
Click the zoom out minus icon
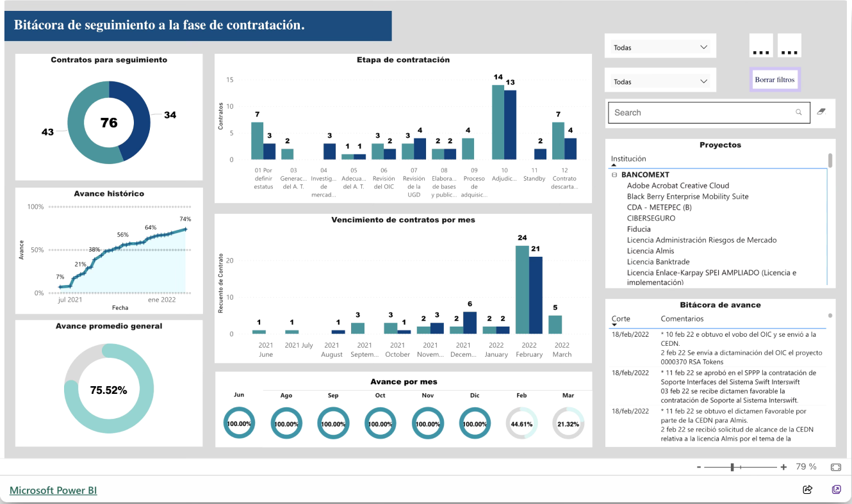point(698,467)
